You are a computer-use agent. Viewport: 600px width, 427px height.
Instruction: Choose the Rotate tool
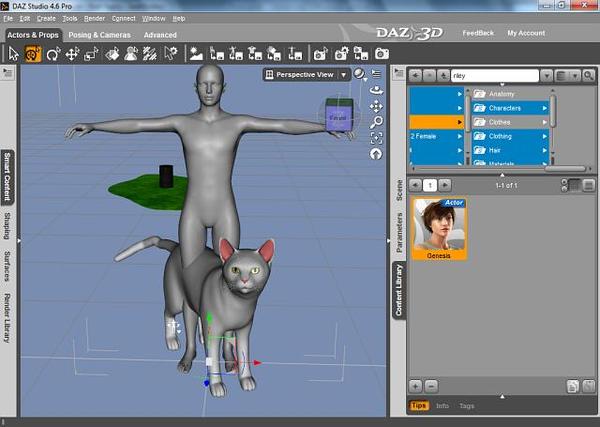pos(53,54)
